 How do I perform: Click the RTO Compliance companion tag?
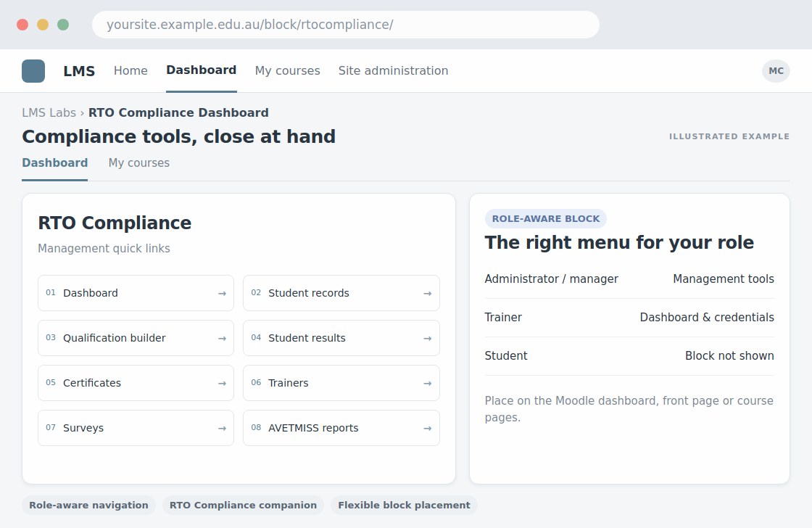pos(243,506)
